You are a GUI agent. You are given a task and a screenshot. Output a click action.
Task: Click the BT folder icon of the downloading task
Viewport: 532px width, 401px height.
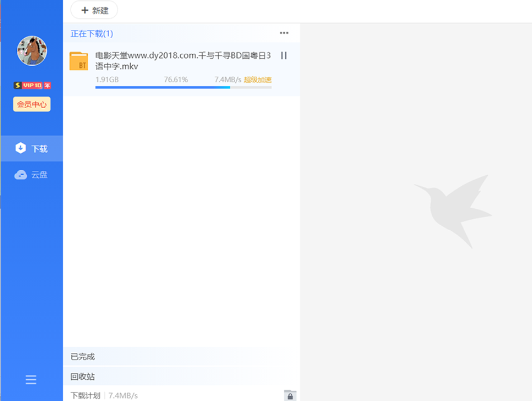click(78, 60)
